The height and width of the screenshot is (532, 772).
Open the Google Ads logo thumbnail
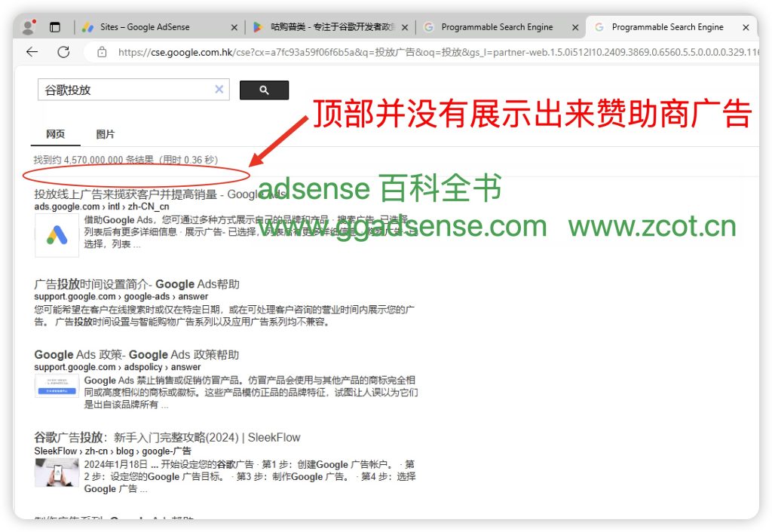tap(57, 235)
